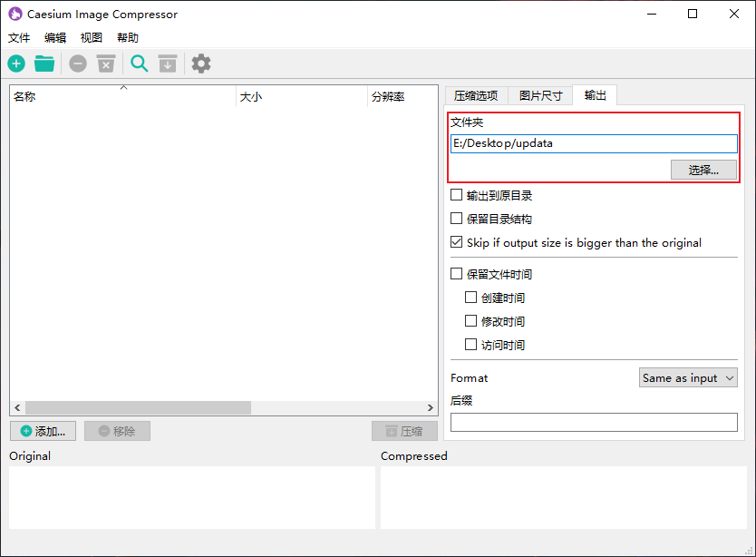This screenshot has width=756, height=557.
Task: Maximize the Caesium window
Action: point(693,14)
